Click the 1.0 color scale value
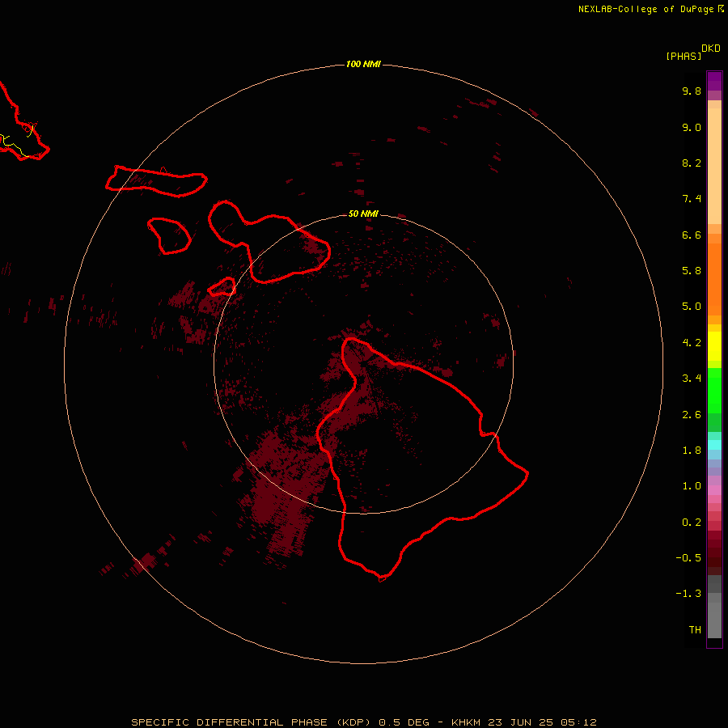Screen dimensions: 728x728 click(692, 486)
